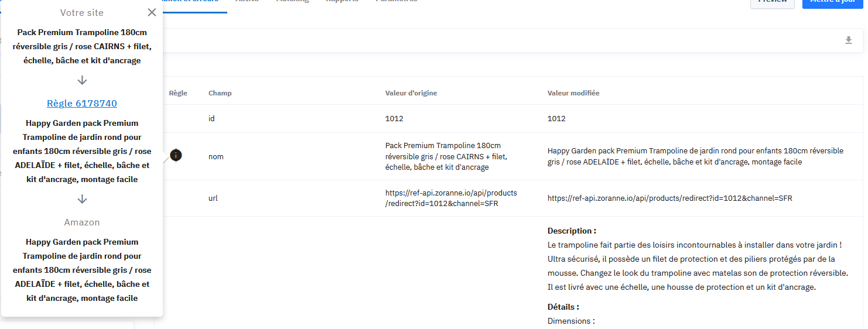Select the Champ column header

coord(220,93)
